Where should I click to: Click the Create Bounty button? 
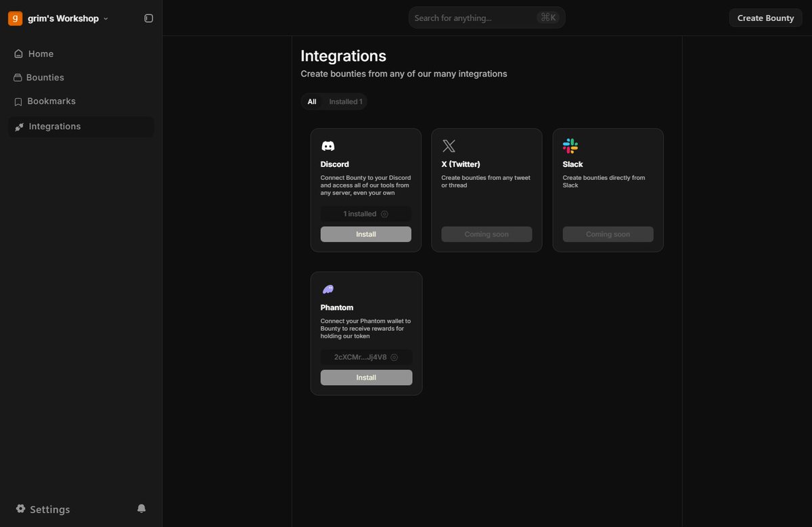tap(765, 18)
